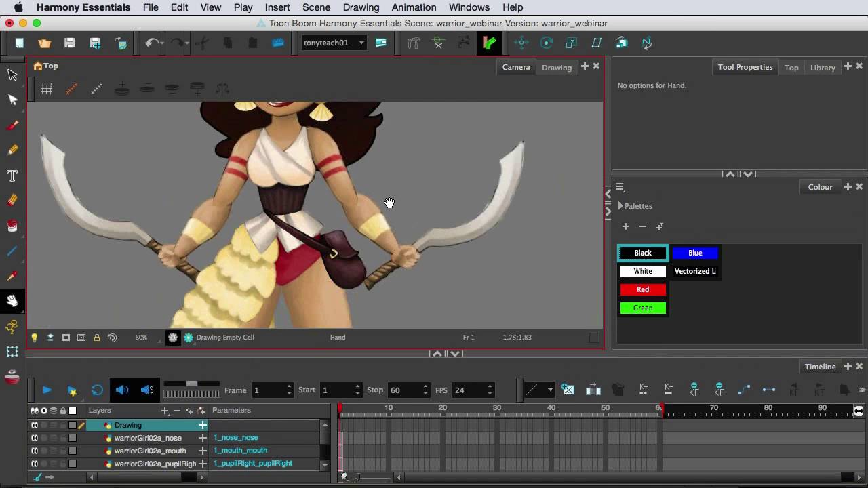Click the Play button in timeline
This screenshot has height=488, width=868.
47,390
